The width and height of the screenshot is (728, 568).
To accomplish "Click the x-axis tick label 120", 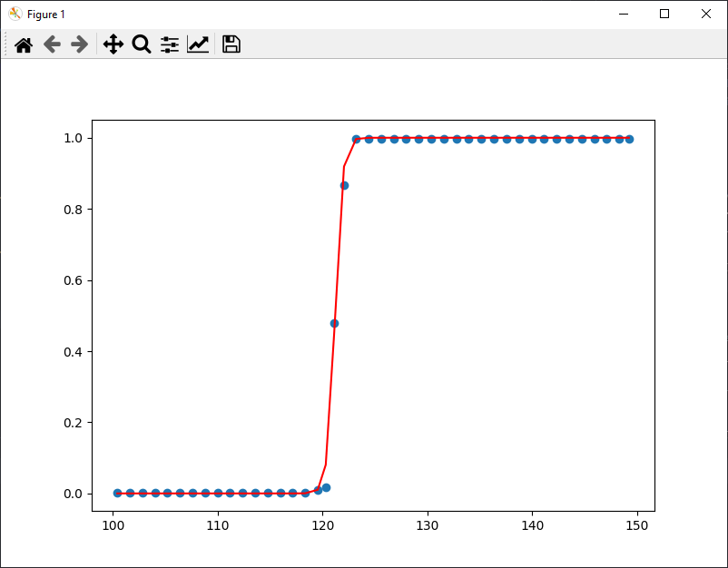I will 322,524.
